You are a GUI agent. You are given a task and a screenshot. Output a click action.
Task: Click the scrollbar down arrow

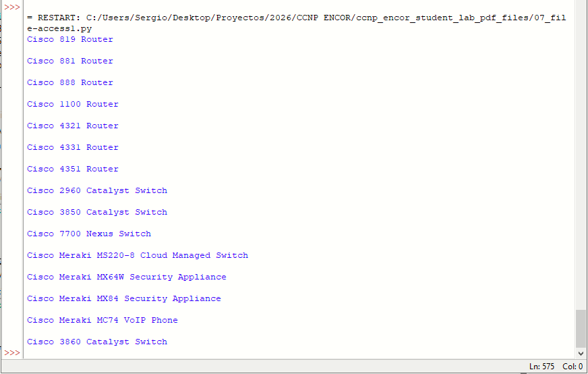581,353
